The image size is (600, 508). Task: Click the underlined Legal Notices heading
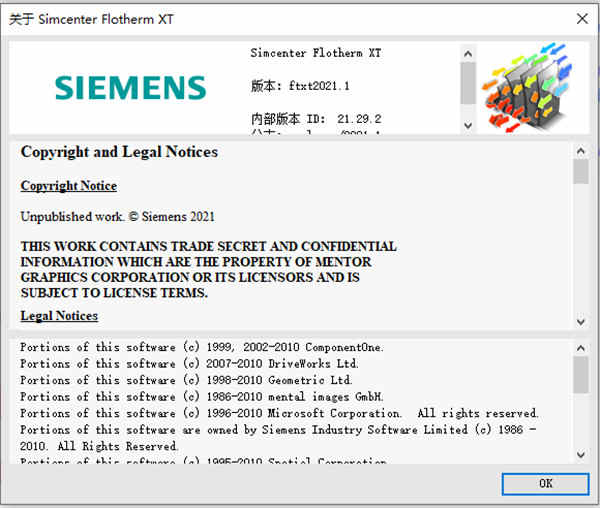59,316
